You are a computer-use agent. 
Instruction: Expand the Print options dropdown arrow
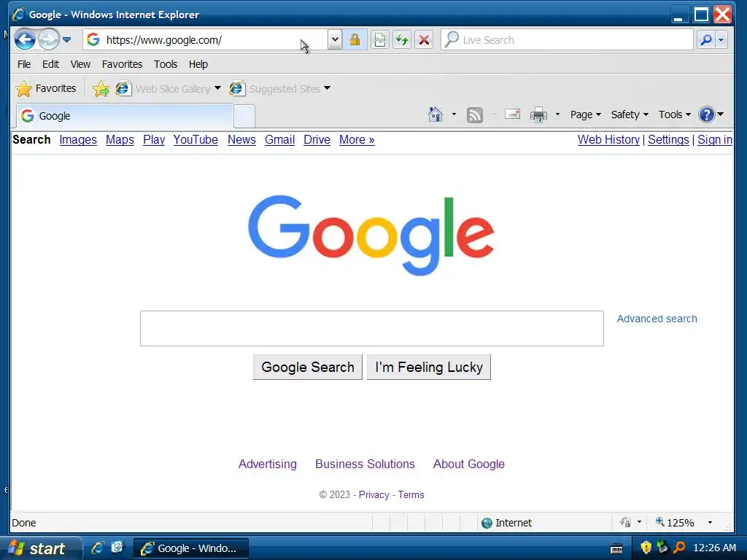point(557,114)
